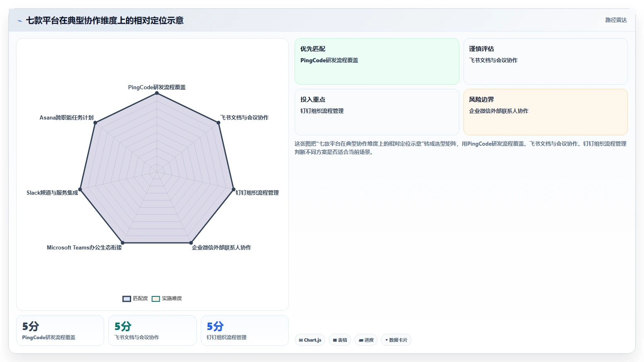Select the 优先匹配 card

tap(377, 61)
